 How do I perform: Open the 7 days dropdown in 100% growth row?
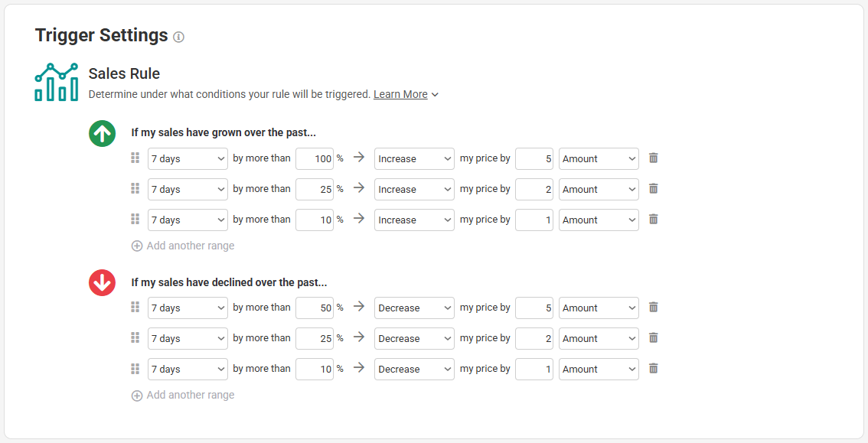[188, 158]
